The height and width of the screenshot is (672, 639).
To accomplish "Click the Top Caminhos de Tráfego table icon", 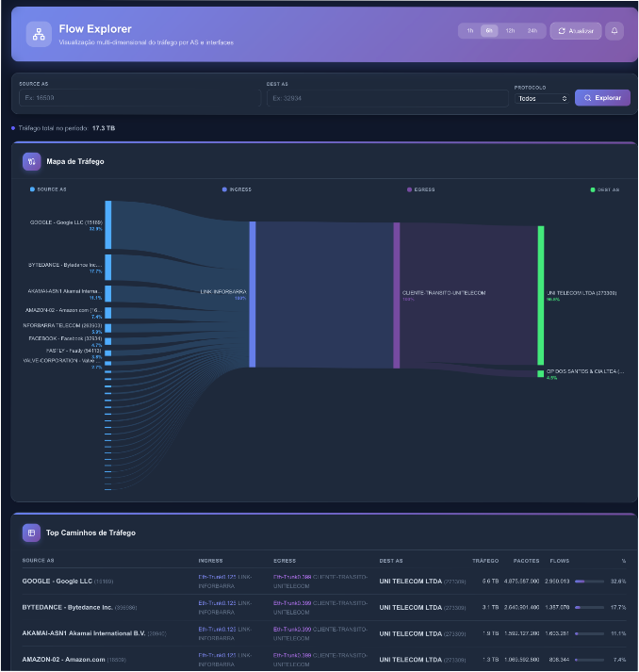I will [x=31, y=533].
